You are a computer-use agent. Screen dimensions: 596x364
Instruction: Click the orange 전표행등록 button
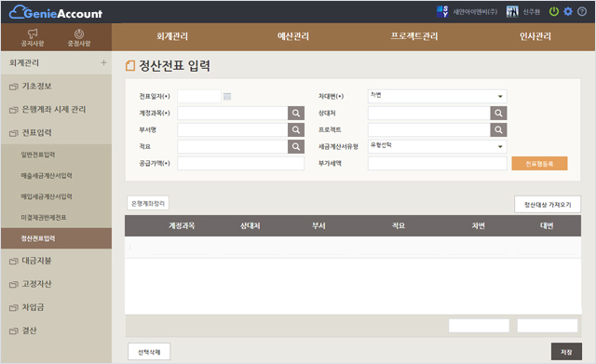click(539, 164)
